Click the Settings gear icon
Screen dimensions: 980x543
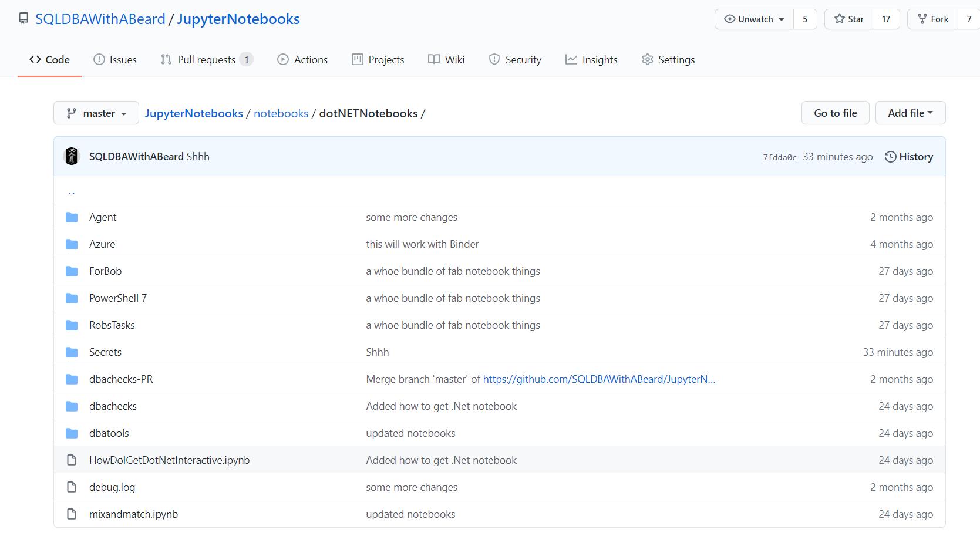tap(648, 59)
